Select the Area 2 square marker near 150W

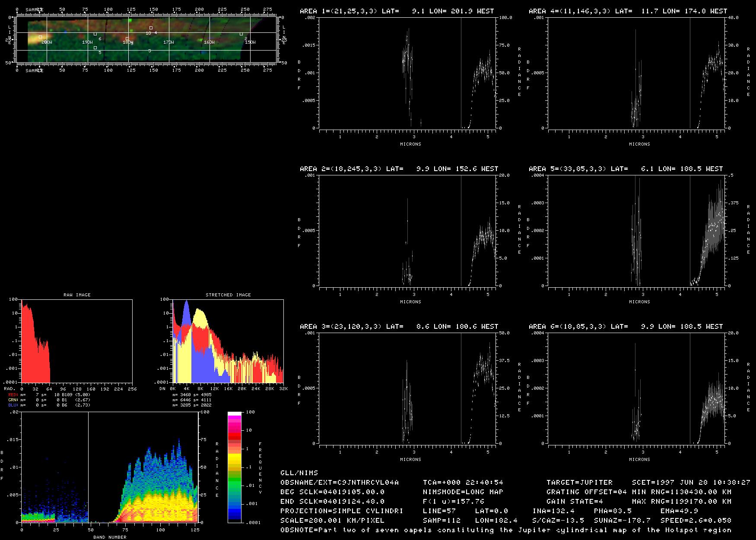click(x=241, y=34)
